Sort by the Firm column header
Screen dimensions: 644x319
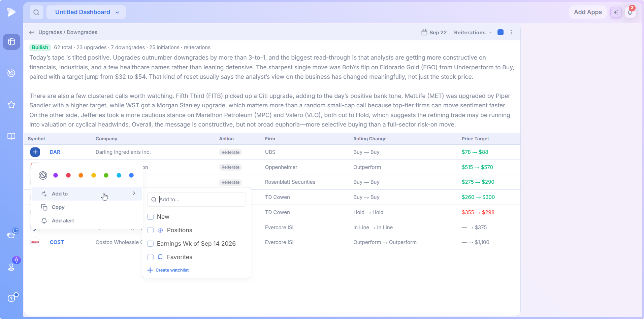coord(270,139)
